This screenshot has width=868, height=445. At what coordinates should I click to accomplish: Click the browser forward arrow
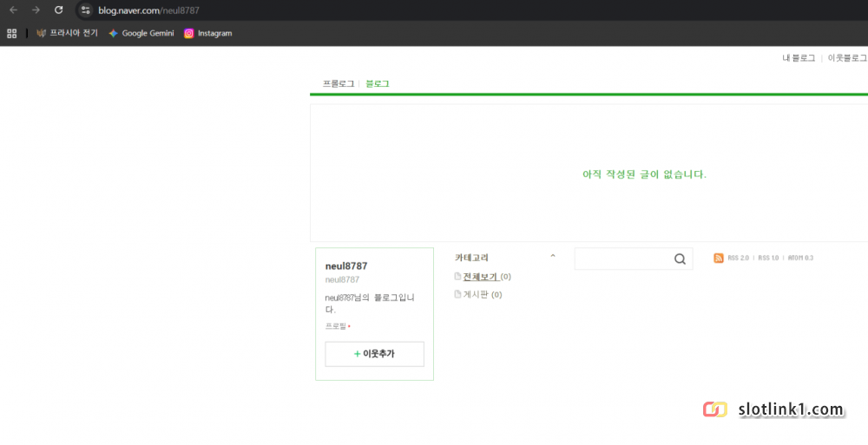[36, 10]
